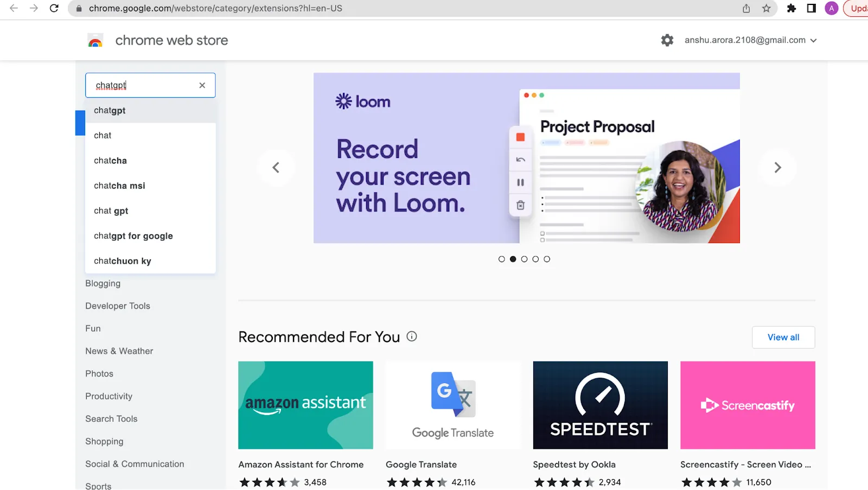The width and height of the screenshot is (868, 490).
Task: Open the Extensions puzzle icon
Action: tap(792, 8)
